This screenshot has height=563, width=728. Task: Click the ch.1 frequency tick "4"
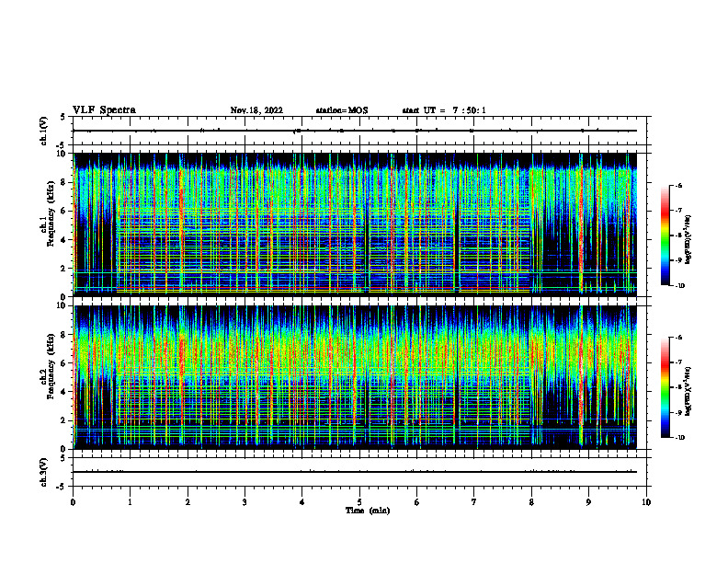[64, 240]
